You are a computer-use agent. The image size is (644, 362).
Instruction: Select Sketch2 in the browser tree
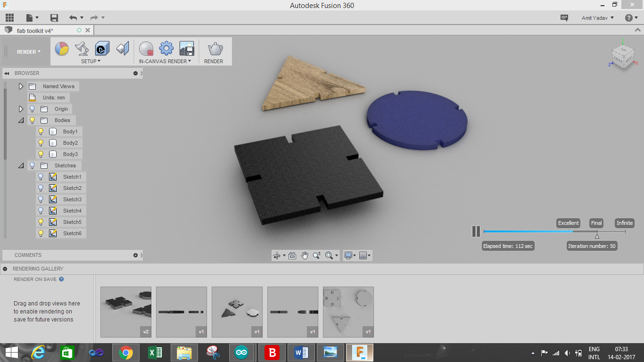point(72,188)
